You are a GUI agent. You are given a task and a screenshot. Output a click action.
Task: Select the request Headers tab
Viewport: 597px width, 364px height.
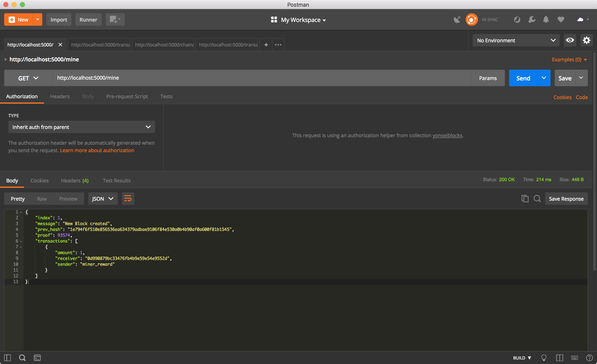click(x=60, y=96)
